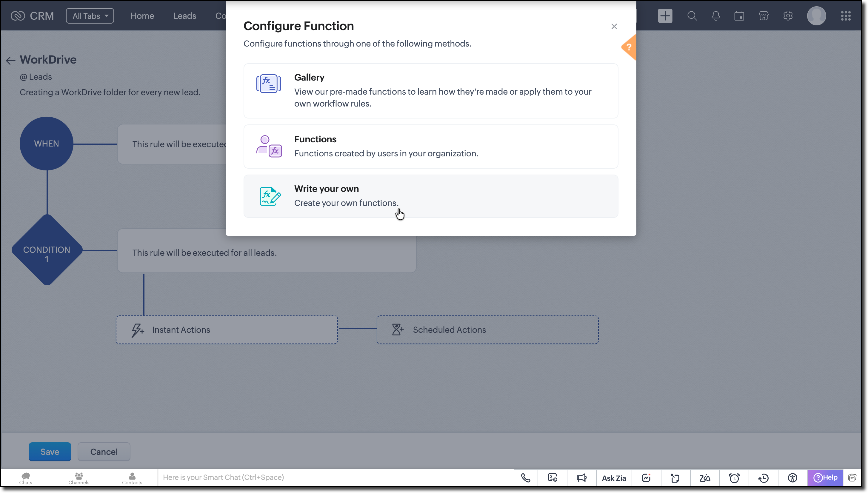The width and height of the screenshot is (868, 493).
Task: Click the phone call icon in bottom bar
Action: [x=526, y=478]
